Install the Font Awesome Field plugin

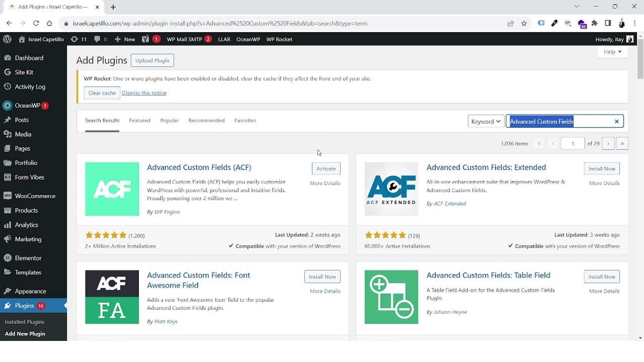pyautogui.click(x=323, y=277)
